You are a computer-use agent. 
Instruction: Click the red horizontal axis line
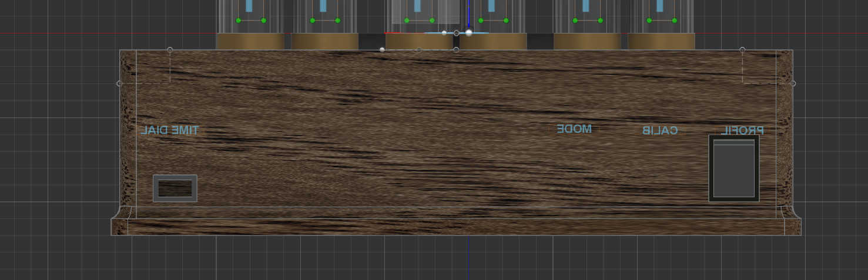pyautogui.click(x=59, y=33)
